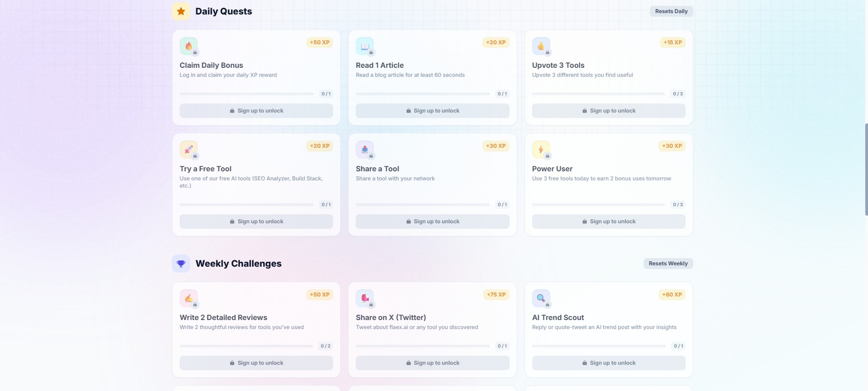Click the +75 XP badge on Share on X
This screenshot has height=391, width=868.
pos(496,294)
